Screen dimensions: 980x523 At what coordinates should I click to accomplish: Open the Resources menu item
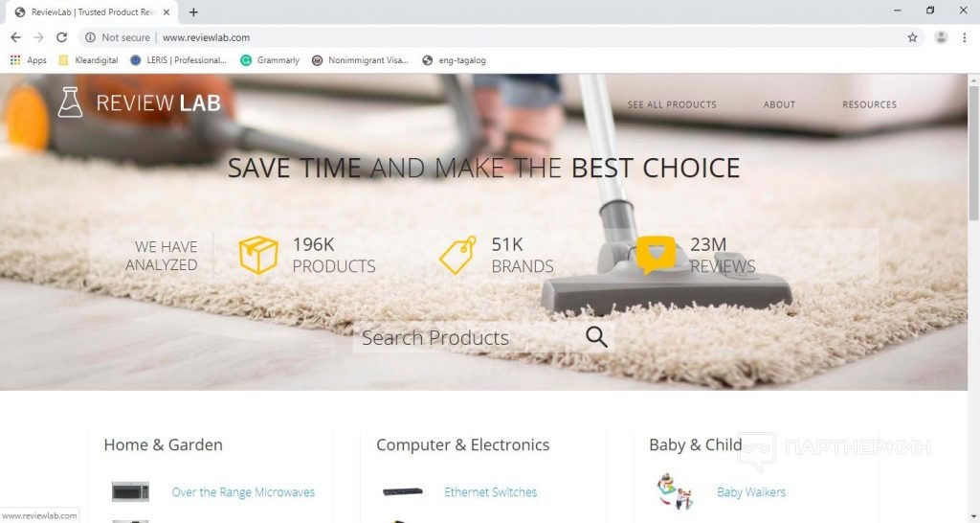pos(869,104)
